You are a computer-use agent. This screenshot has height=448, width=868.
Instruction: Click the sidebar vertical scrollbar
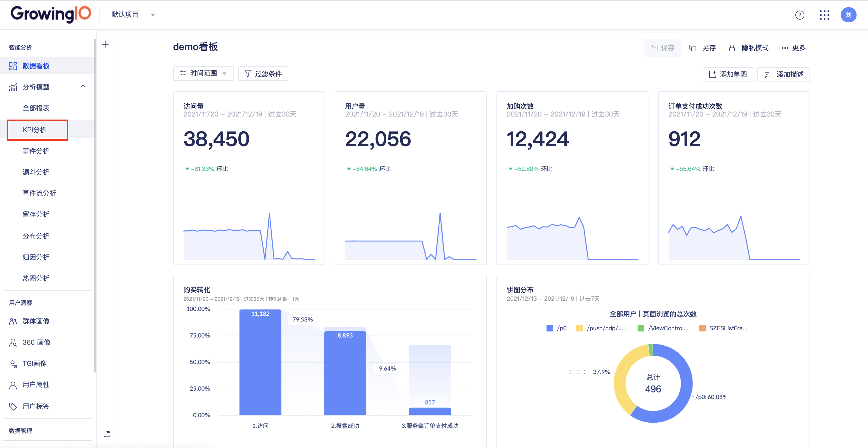[95, 206]
